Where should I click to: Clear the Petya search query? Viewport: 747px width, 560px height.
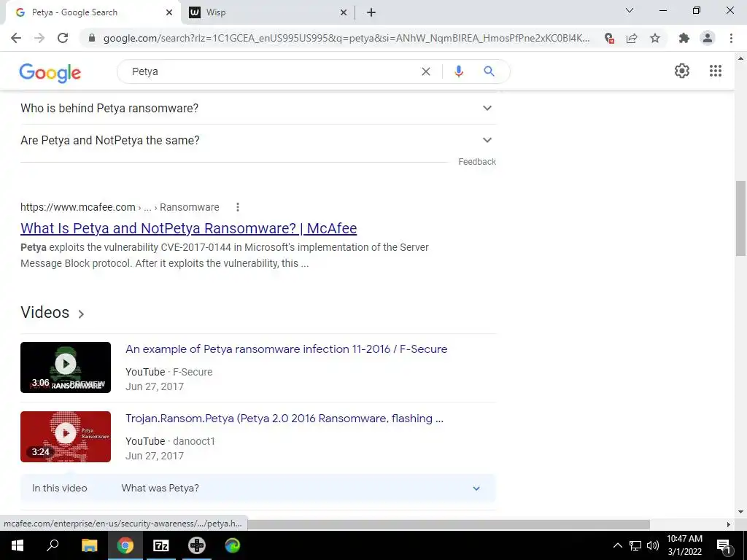426,71
